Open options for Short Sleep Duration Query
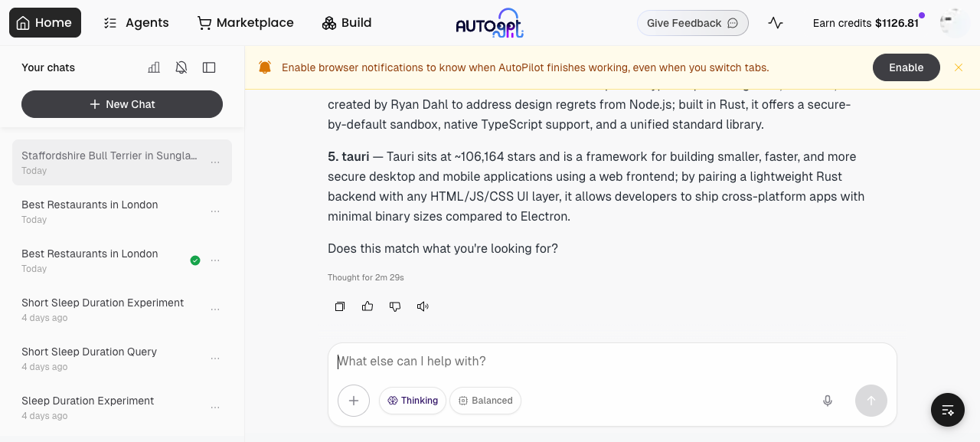Viewport: 980px width, 442px height. pyautogui.click(x=215, y=359)
